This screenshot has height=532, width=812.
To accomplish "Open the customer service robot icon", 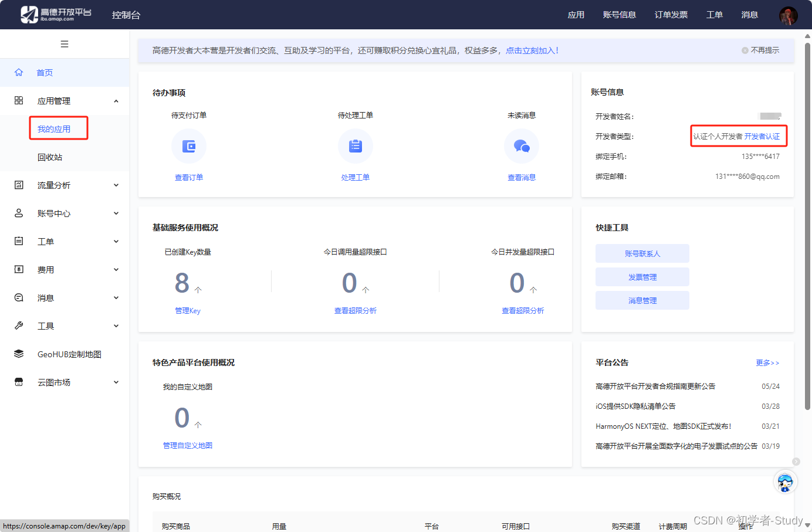I will coord(785,482).
